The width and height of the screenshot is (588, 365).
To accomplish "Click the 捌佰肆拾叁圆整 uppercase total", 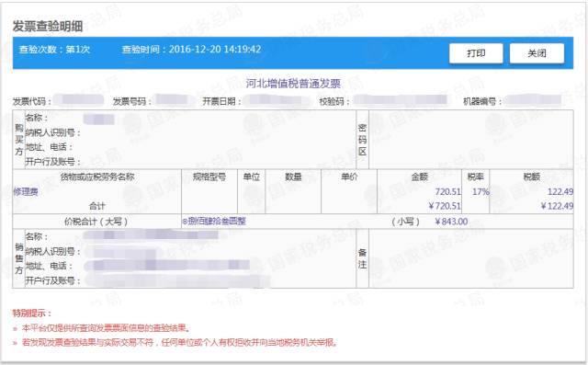I will (x=214, y=222).
